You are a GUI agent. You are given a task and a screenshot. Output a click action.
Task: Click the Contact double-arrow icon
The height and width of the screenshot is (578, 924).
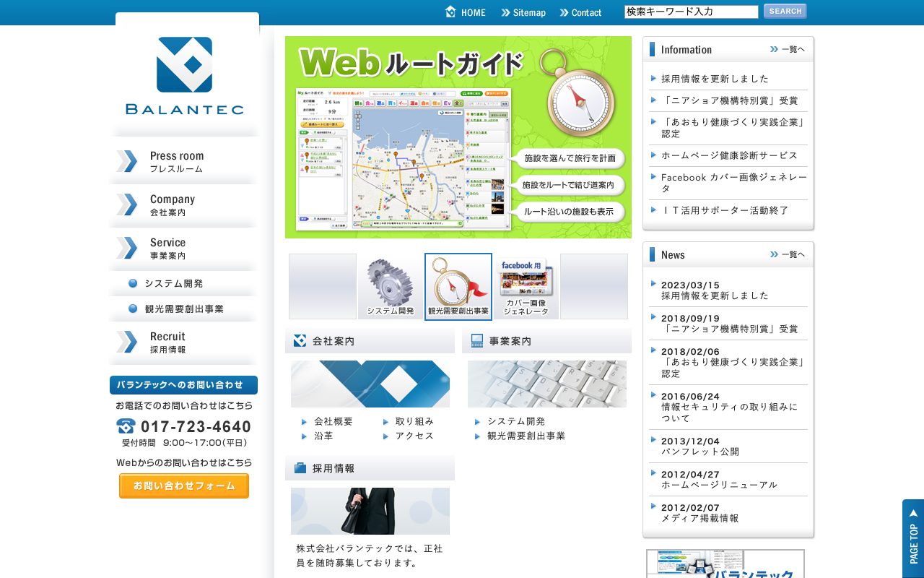pos(565,12)
